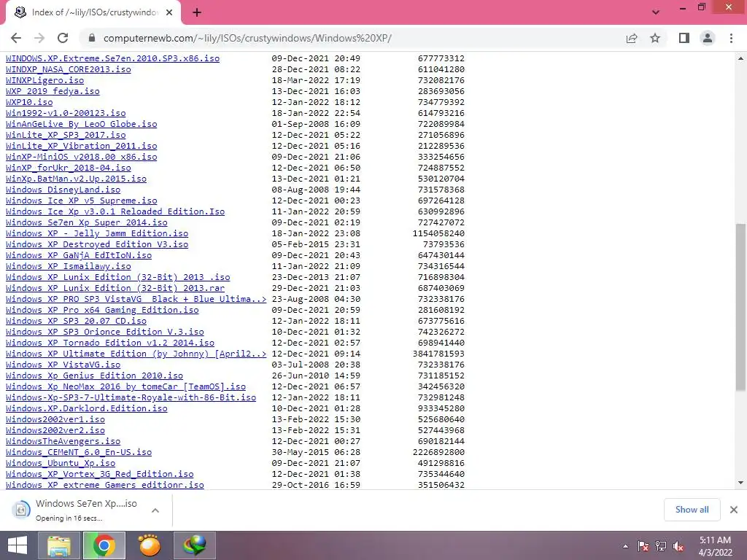Image resolution: width=747 pixels, height=560 pixels.
Task: Click the WXP_2019_fedya.iso link
Action: (53, 91)
